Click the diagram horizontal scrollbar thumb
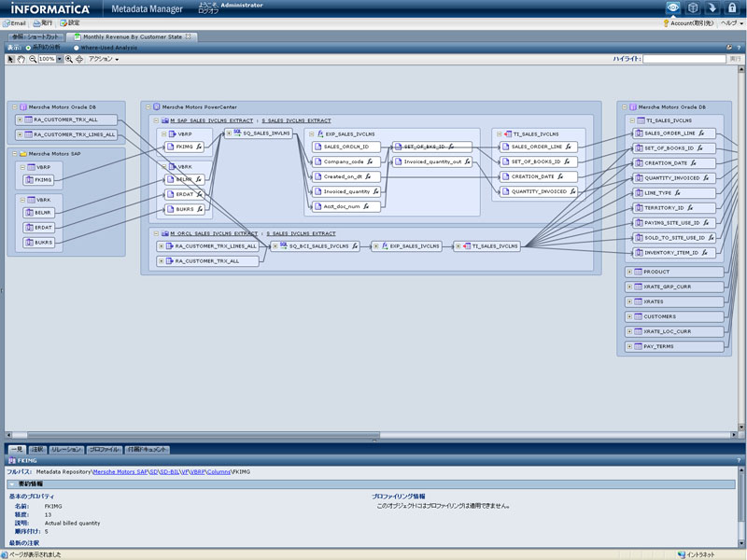 pyautogui.click(x=204, y=435)
